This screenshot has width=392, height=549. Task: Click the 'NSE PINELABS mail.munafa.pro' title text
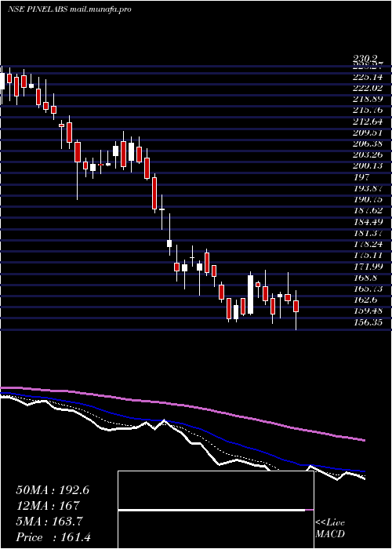pos(70,9)
